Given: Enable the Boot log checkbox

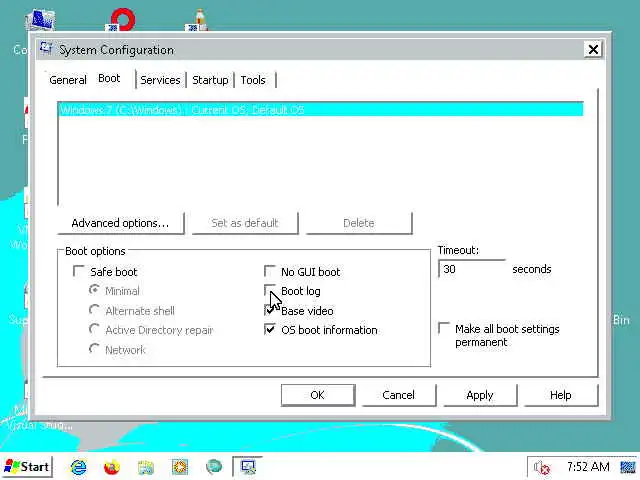Looking at the screenshot, I should (269, 291).
